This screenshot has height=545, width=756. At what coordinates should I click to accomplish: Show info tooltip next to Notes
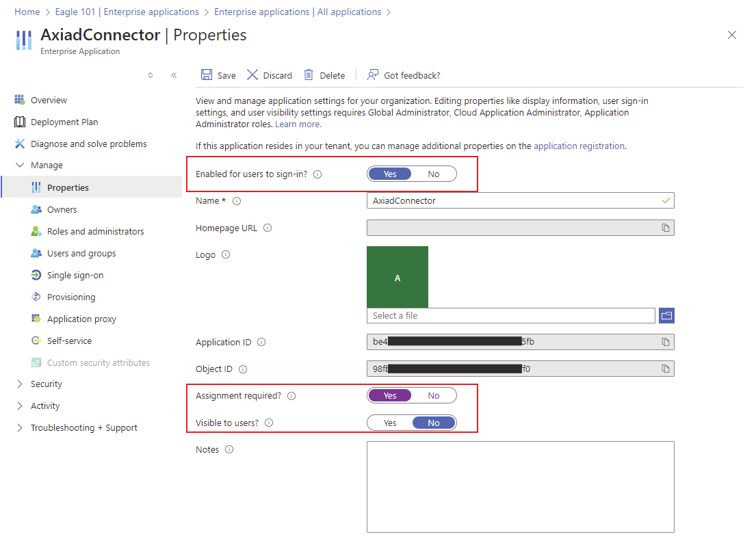tap(229, 449)
